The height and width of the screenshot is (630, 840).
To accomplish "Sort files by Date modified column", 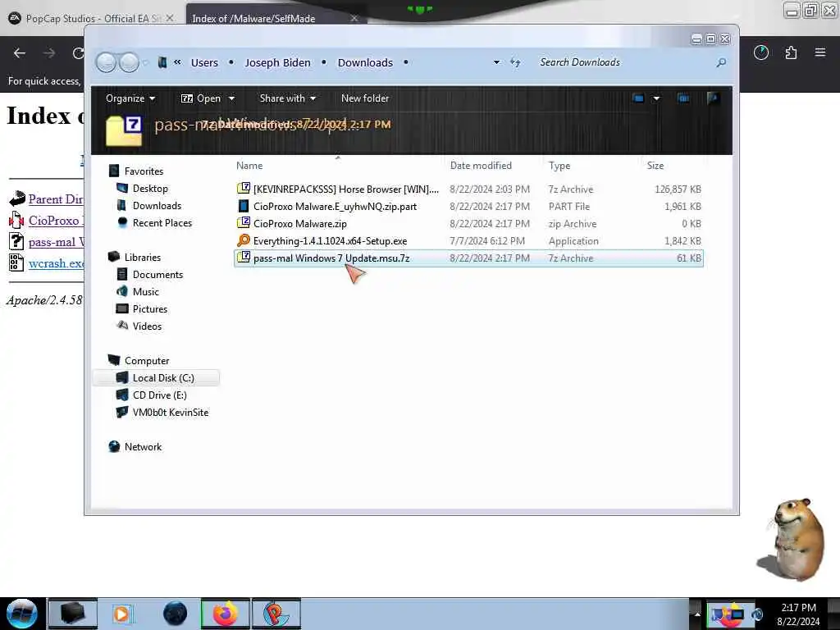I will point(481,166).
